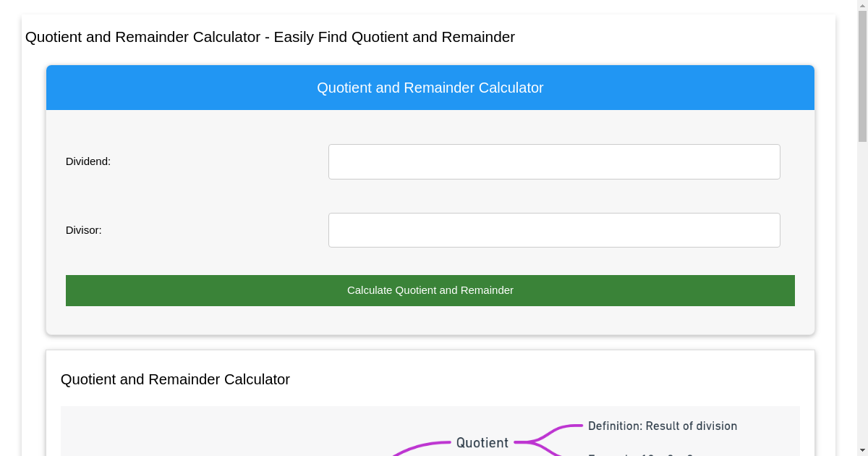The image size is (868, 456).
Task: Click the scrollbar up arrow
Action: (x=861, y=6)
